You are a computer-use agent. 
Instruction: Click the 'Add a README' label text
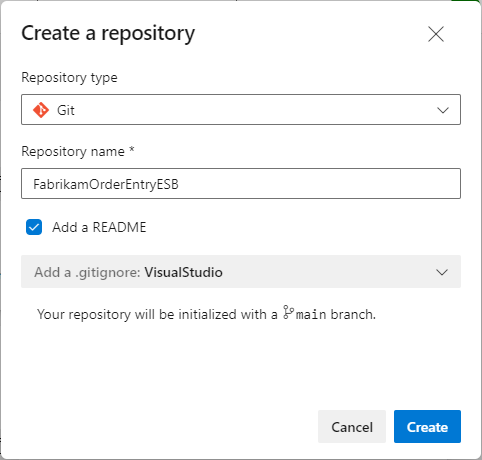99,227
